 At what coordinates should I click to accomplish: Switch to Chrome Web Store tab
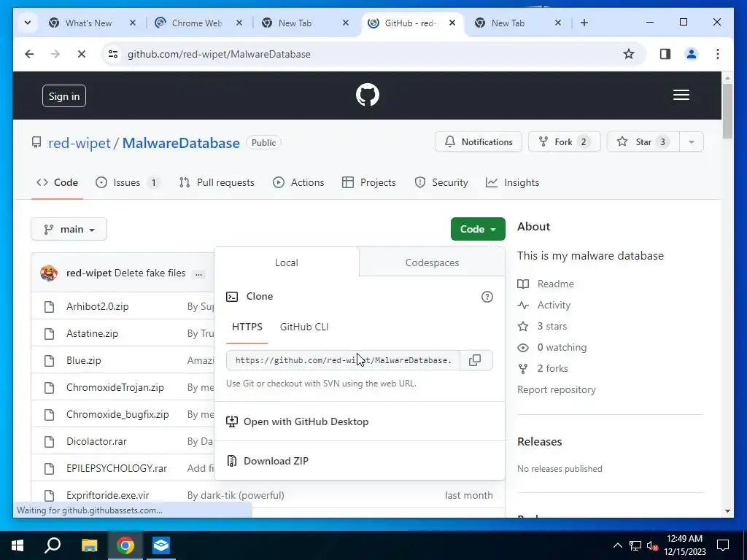197,23
